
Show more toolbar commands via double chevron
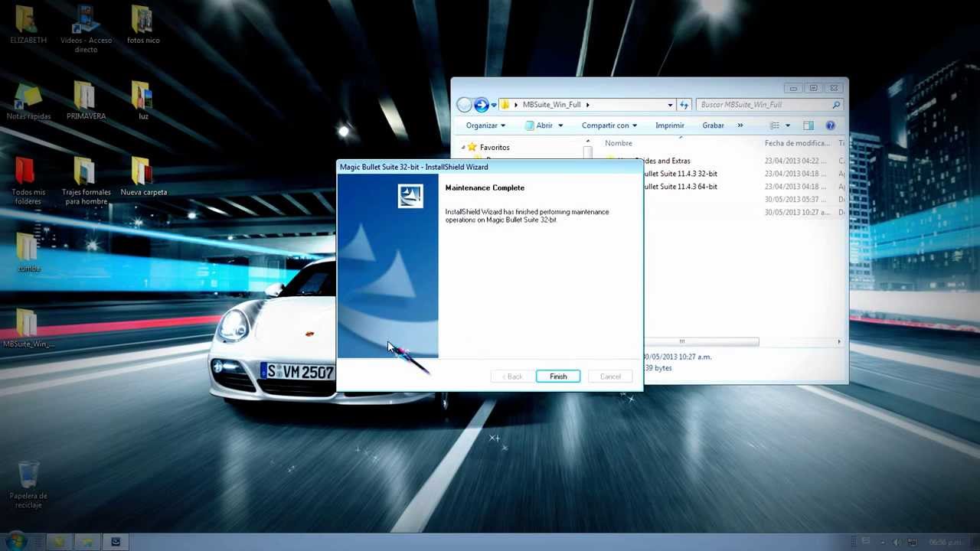point(740,126)
